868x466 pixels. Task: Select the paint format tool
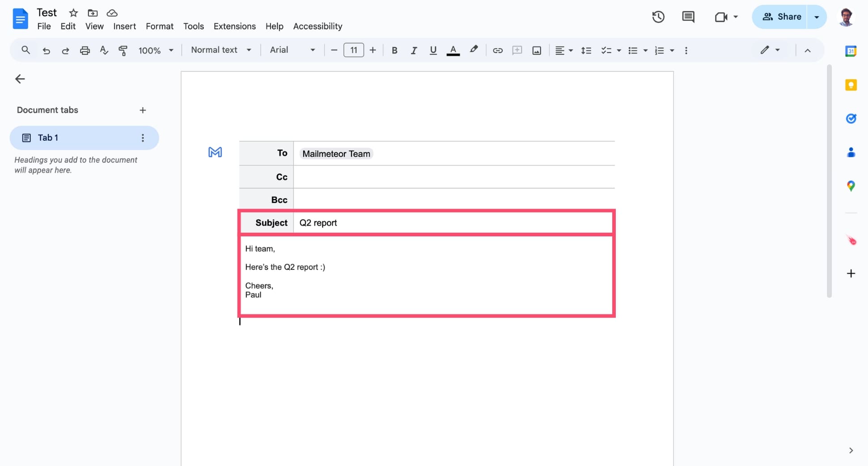pyautogui.click(x=123, y=50)
